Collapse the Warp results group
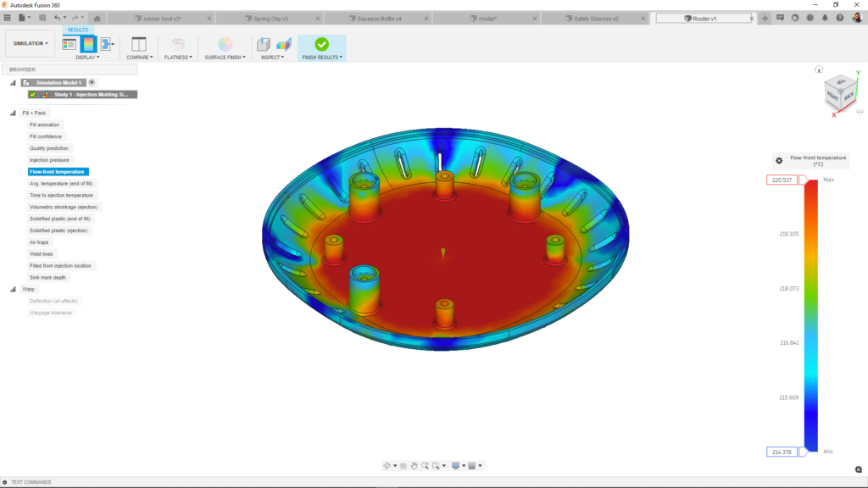 tap(13, 290)
